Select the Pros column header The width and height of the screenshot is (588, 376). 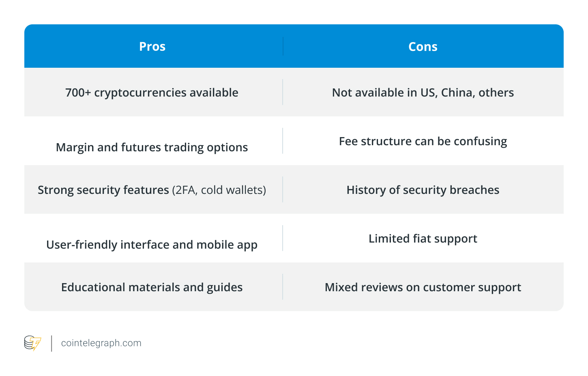152,47
